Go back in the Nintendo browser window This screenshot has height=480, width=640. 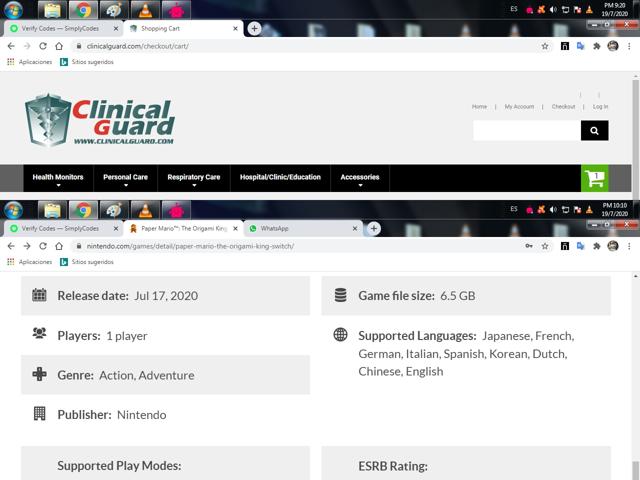[x=11, y=246]
